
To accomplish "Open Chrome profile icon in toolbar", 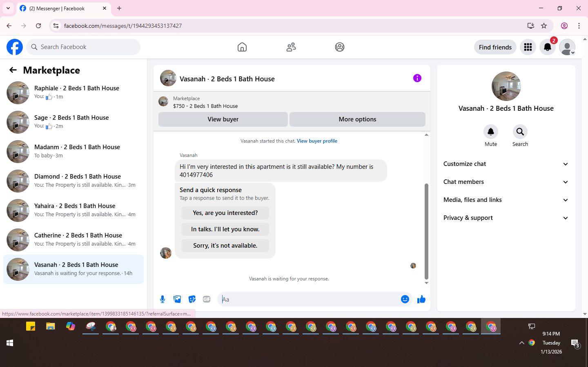I will pos(564,26).
